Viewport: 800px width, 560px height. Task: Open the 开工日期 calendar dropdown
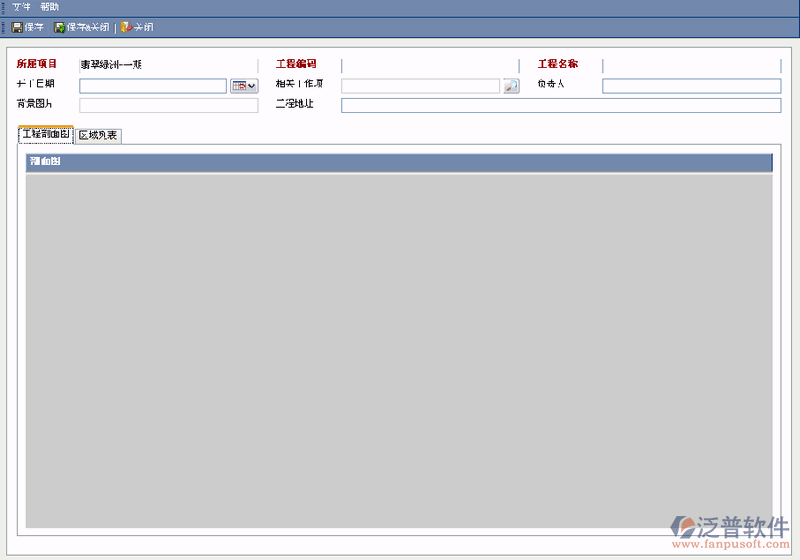pos(244,86)
